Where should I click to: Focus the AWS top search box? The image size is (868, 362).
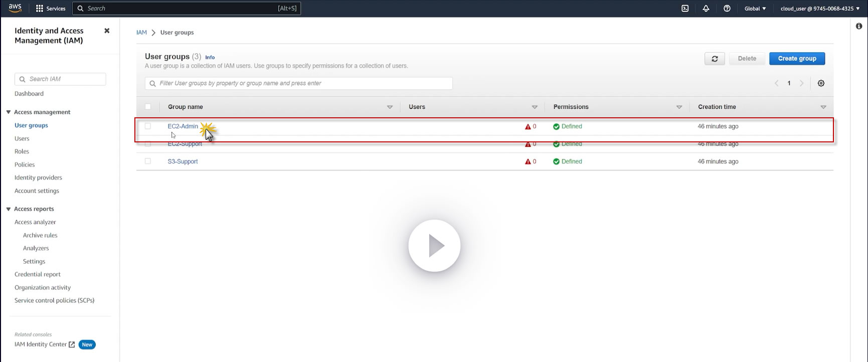[x=187, y=9]
